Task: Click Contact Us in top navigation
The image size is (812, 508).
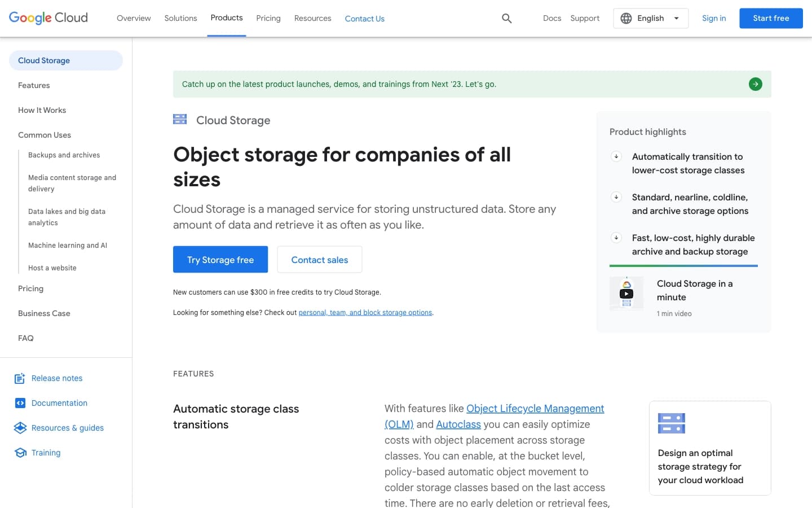Action: tap(365, 19)
